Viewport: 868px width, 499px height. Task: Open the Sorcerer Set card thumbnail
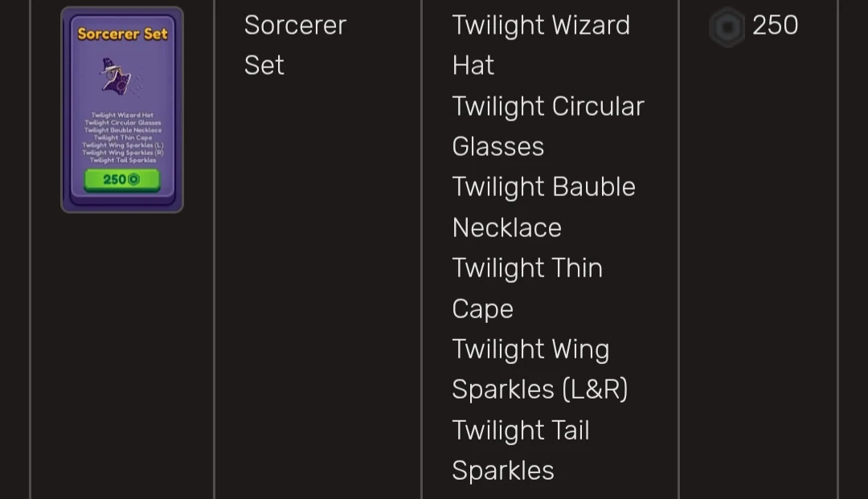point(121,107)
